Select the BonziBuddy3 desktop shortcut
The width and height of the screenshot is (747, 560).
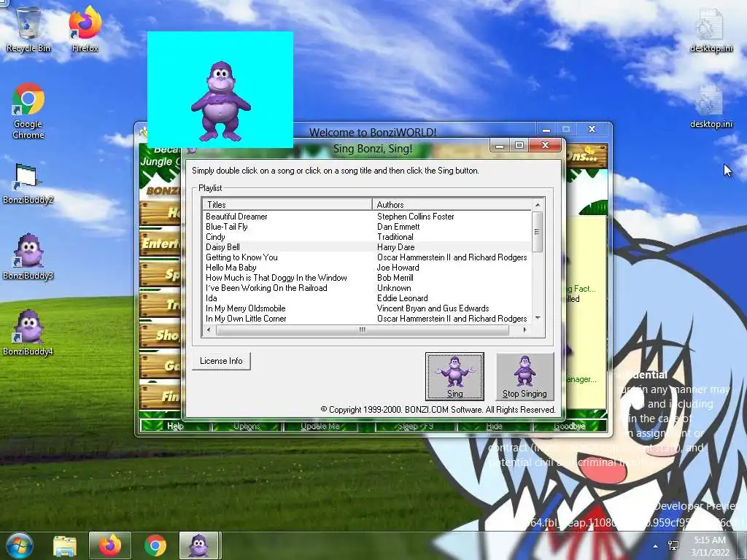[28, 257]
